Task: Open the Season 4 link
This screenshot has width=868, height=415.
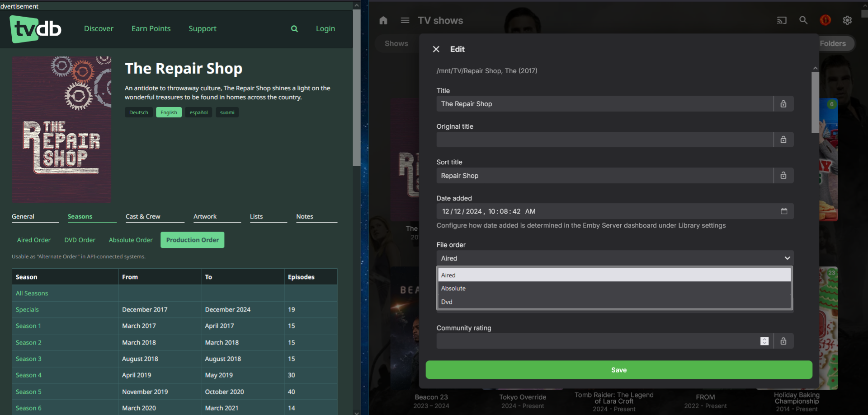Action: pyautogui.click(x=28, y=375)
